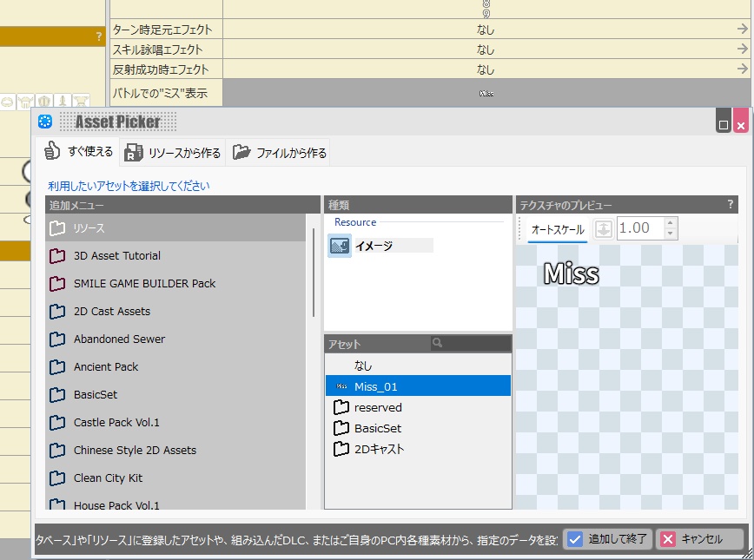
Task: Open texture preview help question mark
Action: click(x=731, y=204)
